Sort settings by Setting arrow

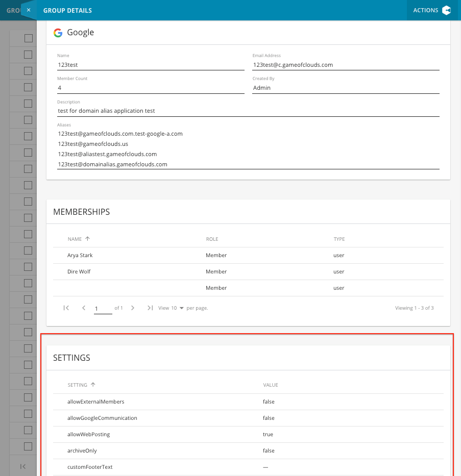93,385
